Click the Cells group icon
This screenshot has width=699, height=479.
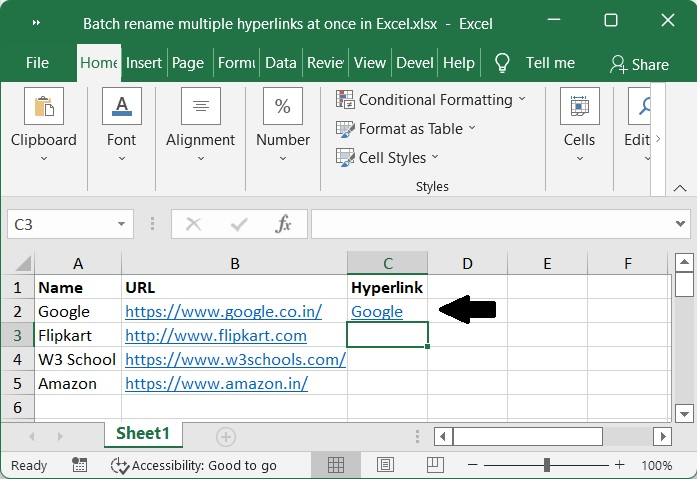(579, 108)
